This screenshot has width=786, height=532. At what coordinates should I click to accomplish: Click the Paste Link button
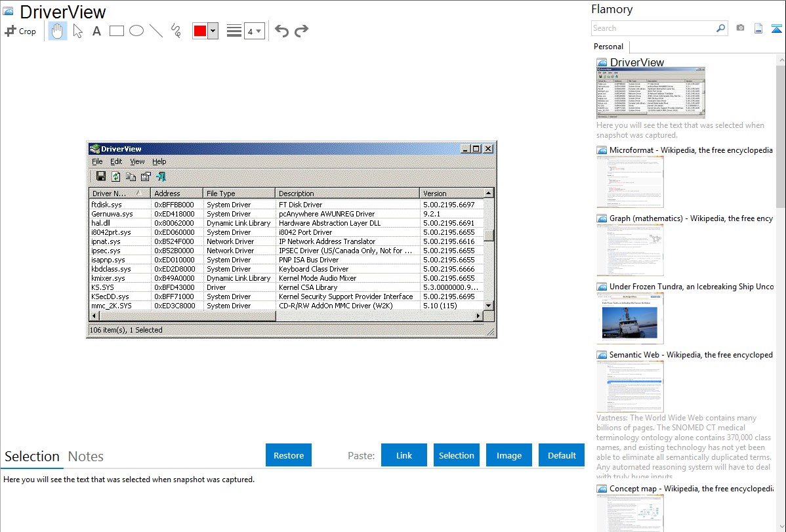404,455
